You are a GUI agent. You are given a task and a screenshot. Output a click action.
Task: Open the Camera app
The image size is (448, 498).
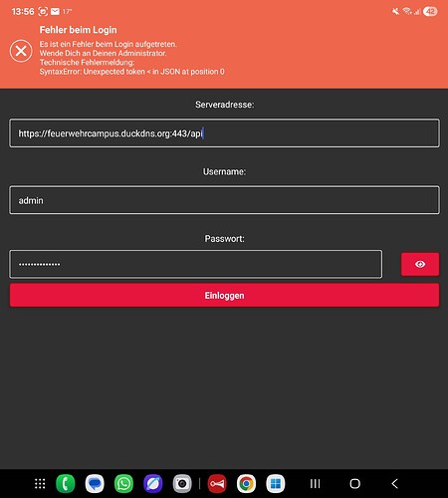(x=182, y=484)
